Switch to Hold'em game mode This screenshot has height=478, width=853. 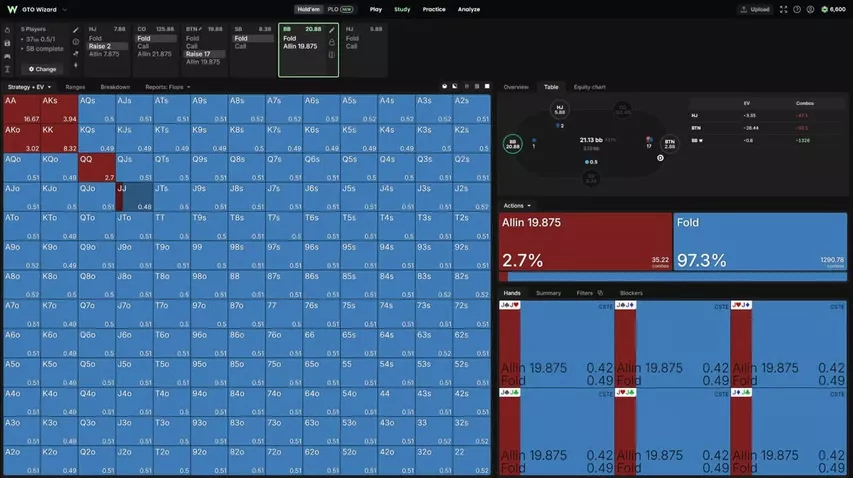tap(308, 9)
